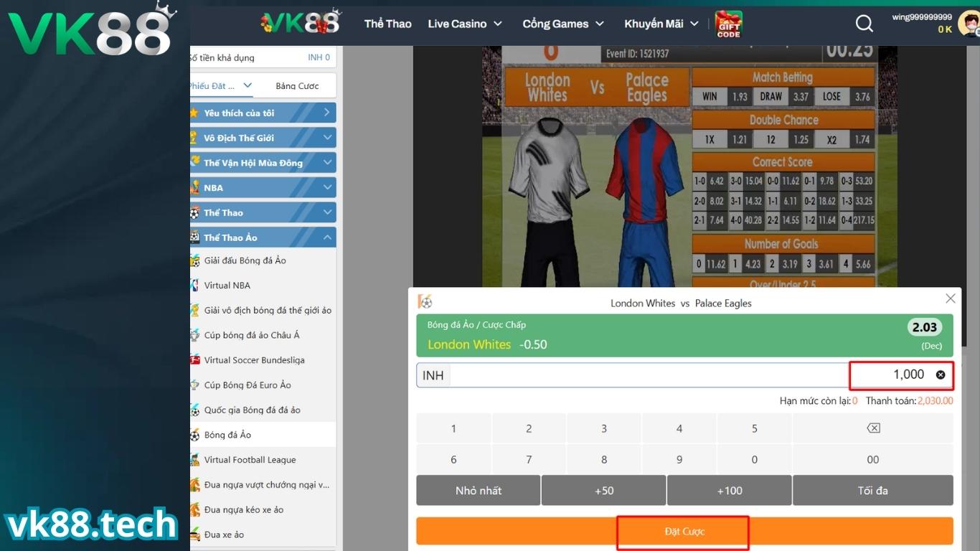Collapse the Thể Thao Ảo section

[327, 237]
